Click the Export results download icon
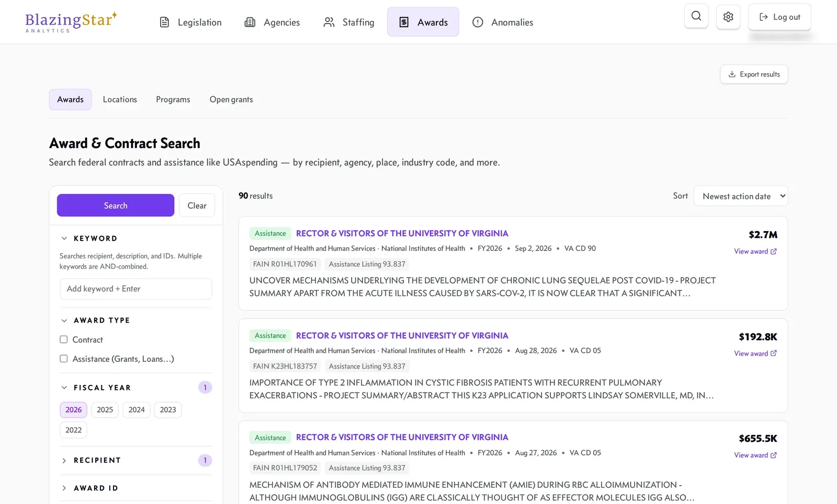This screenshot has height=504, width=837. (732, 74)
